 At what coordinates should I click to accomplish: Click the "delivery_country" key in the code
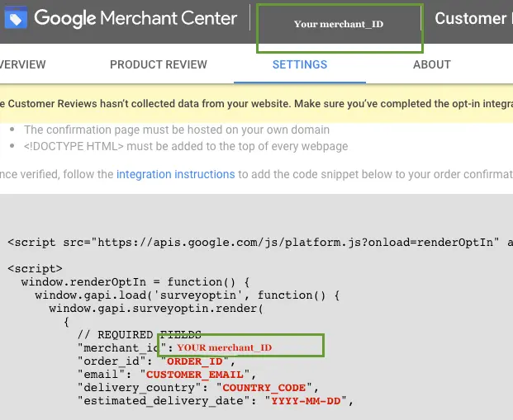point(140,388)
